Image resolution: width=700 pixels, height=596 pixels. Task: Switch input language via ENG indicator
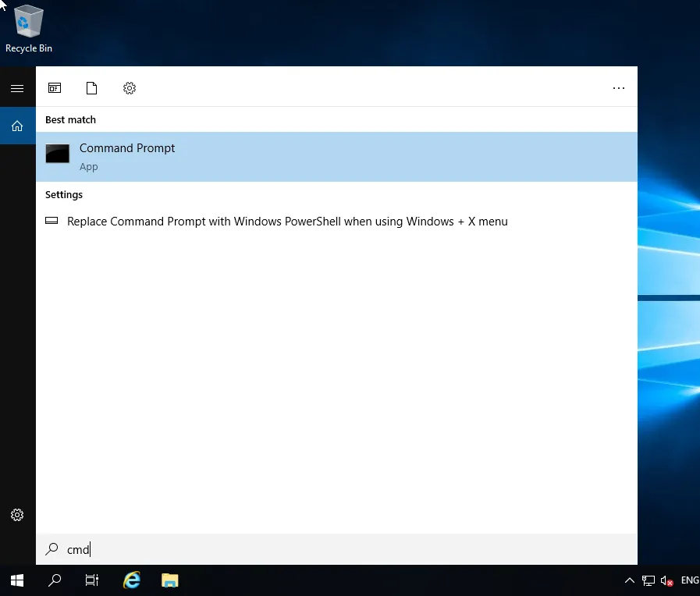pyautogui.click(x=689, y=580)
